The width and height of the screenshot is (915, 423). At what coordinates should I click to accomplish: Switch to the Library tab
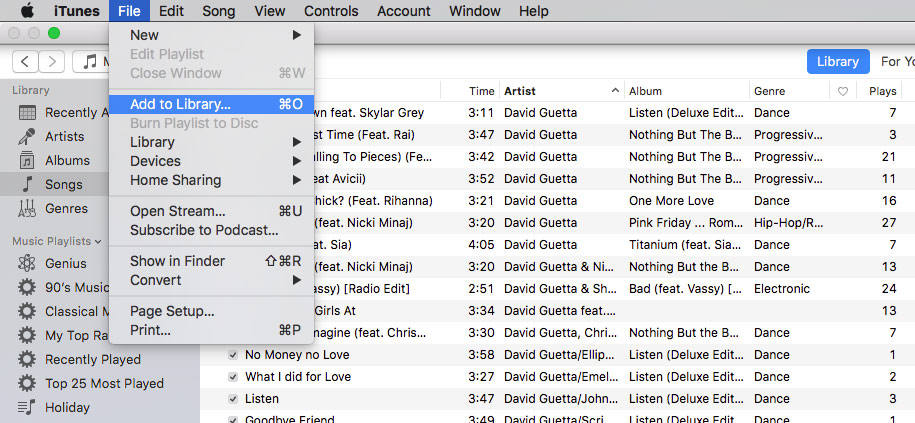coord(838,61)
